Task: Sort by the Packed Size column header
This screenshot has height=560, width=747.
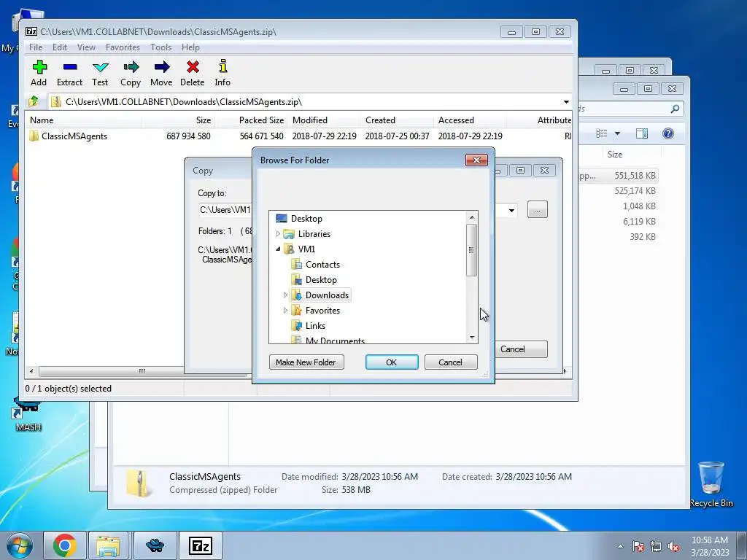Action: click(x=251, y=120)
